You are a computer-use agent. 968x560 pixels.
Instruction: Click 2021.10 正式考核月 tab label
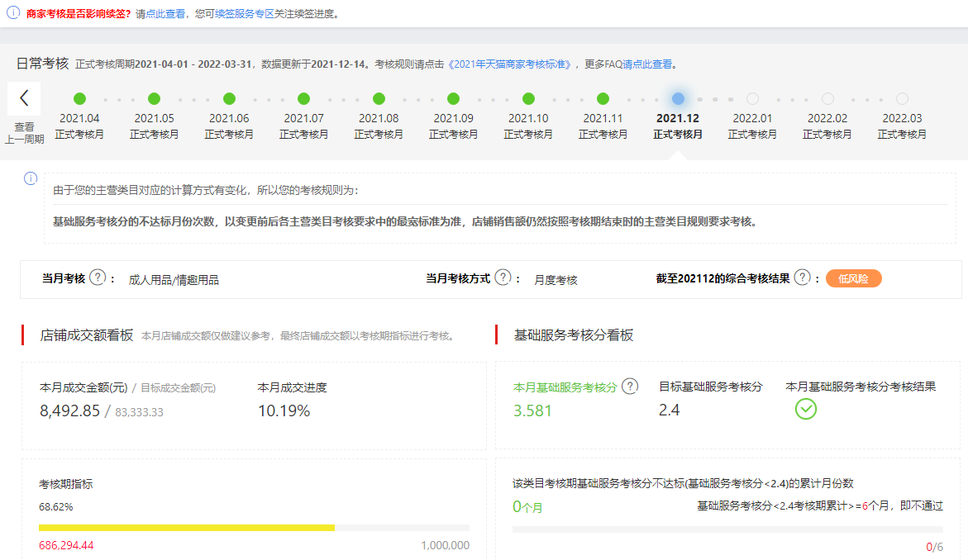coord(528,126)
